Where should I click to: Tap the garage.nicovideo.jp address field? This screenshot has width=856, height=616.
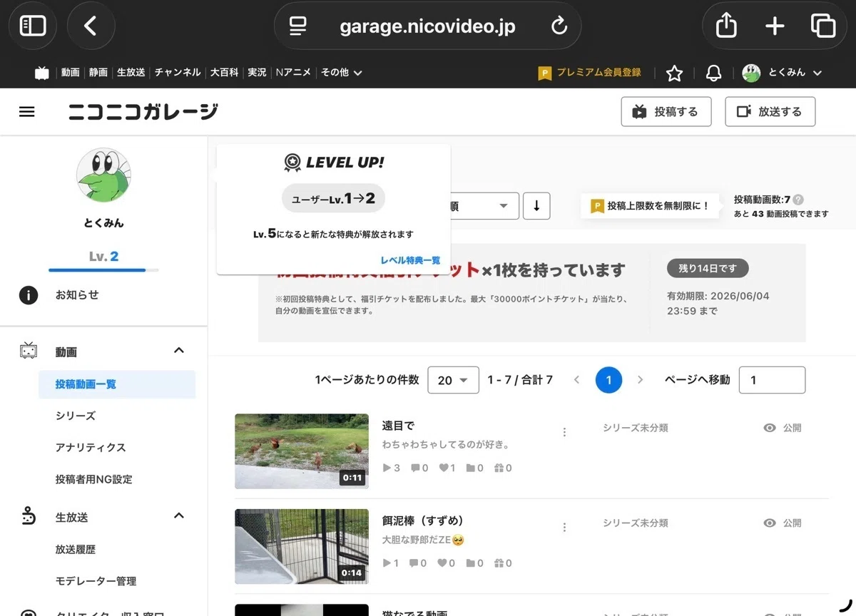(x=427, y=26)
